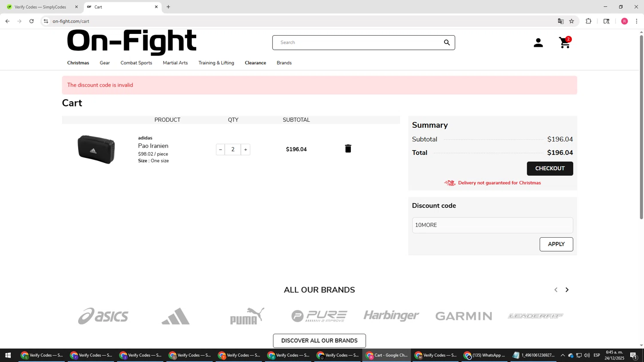View site information icon in the address bar
The width and height of the screenshot is (644, 362).
pyautogui.click(x=46, y=21)
